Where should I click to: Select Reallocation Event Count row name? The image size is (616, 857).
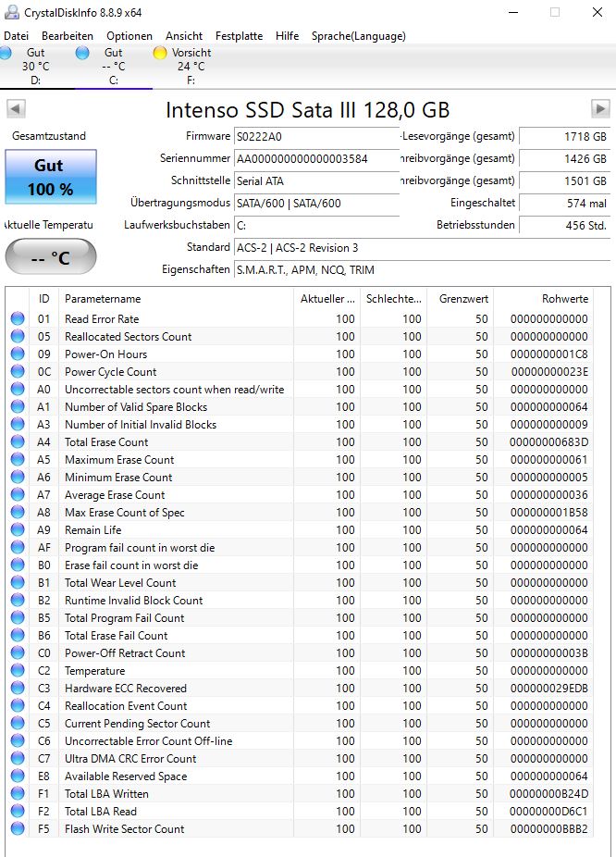click(x=126, y=705)
